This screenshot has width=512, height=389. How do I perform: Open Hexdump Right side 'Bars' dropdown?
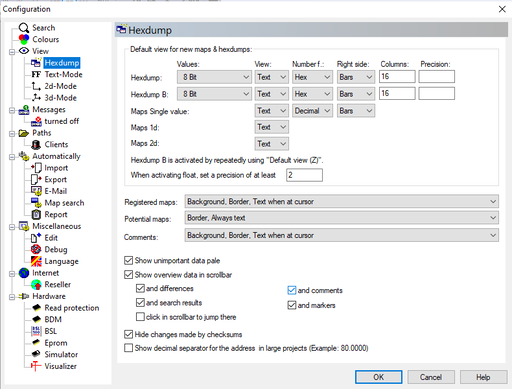356,77
